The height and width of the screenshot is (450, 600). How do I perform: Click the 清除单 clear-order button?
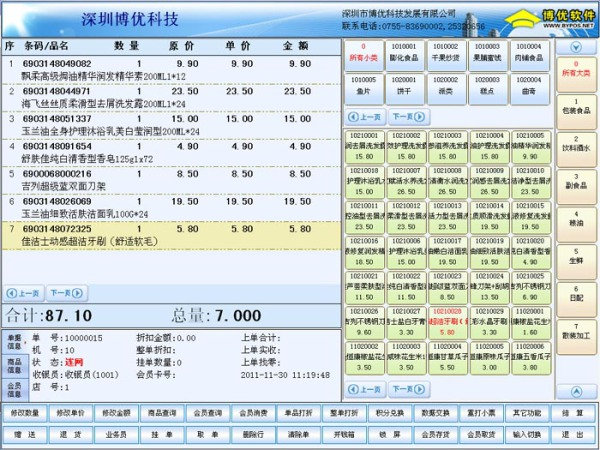pyautogui.click(x=298, y=435)
